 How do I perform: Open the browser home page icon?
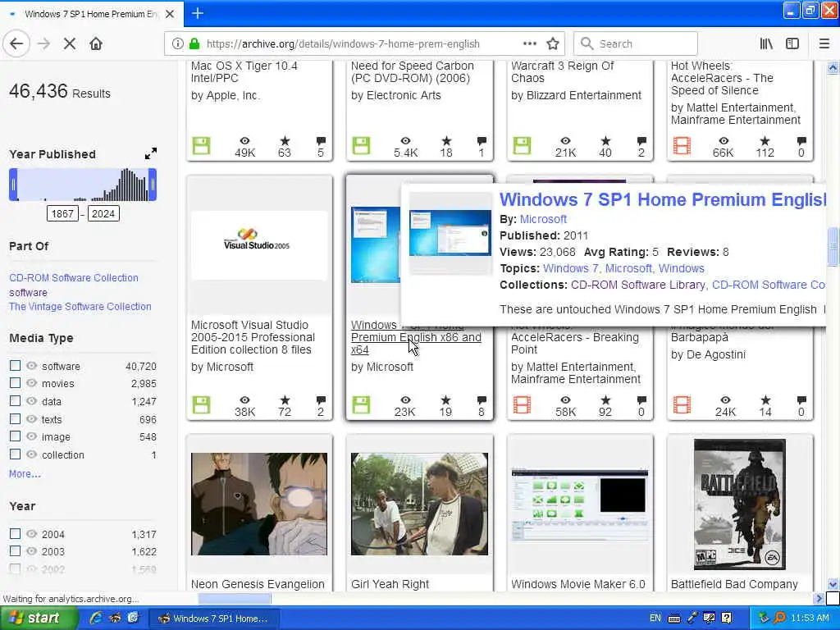(x=96, y=44)
